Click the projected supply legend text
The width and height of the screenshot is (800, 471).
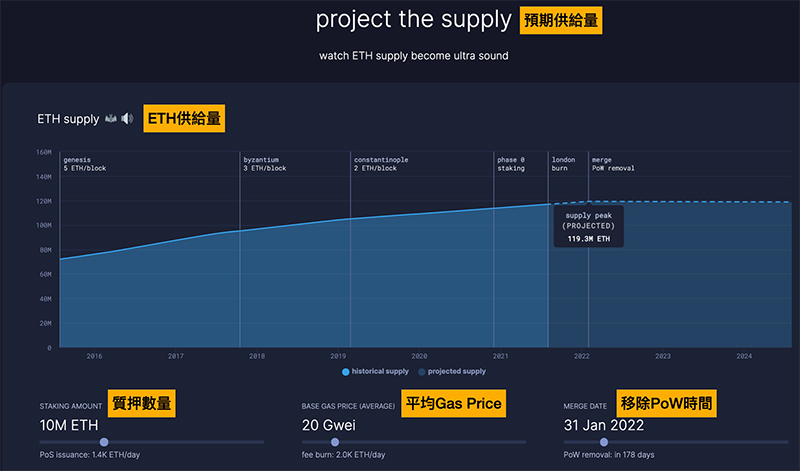457,371
